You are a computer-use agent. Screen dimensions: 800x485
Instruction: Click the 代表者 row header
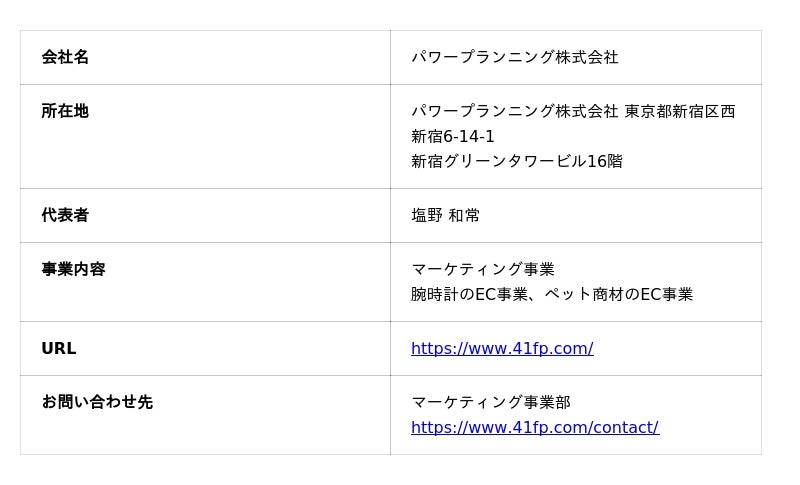65,216
